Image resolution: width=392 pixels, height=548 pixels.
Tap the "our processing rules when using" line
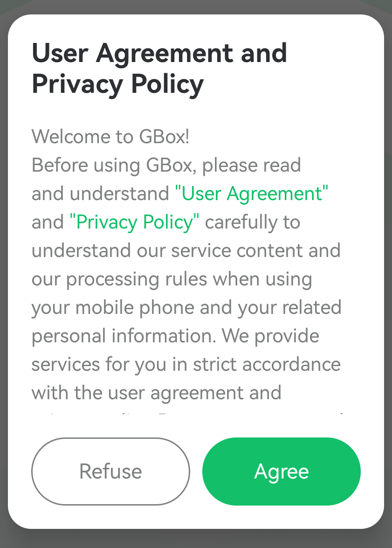[172, 279]
